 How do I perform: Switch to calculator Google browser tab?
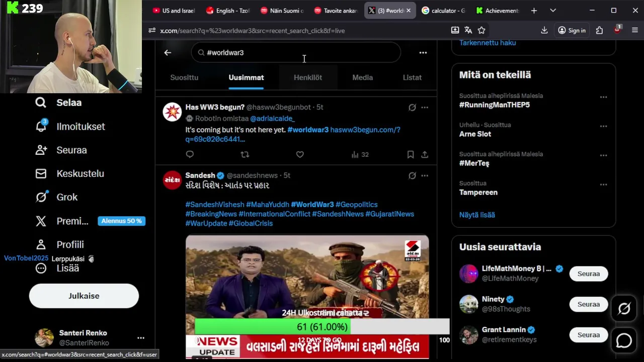[443, 11]
